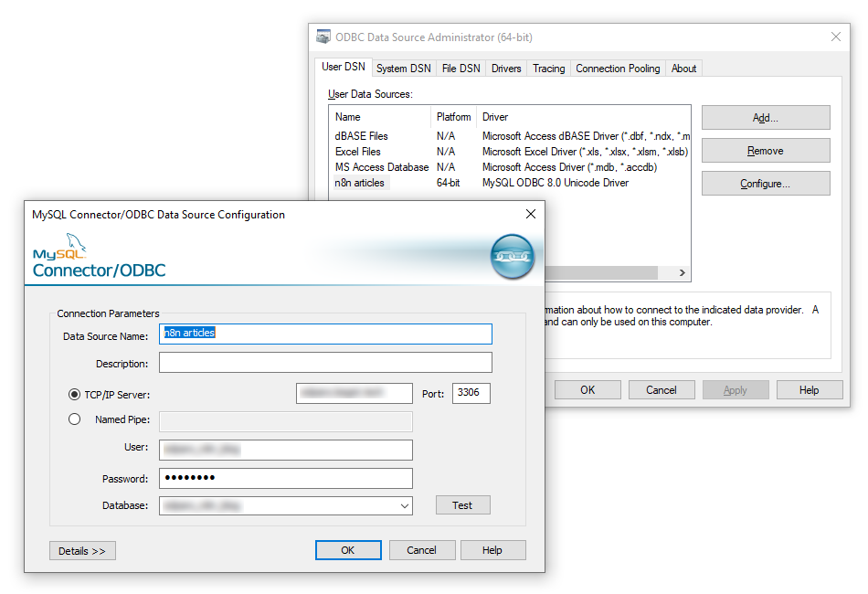Switch to the System DSN tab
Image resolution: width=868 pixels, height=594 pixels.
(x=404, y=68)
